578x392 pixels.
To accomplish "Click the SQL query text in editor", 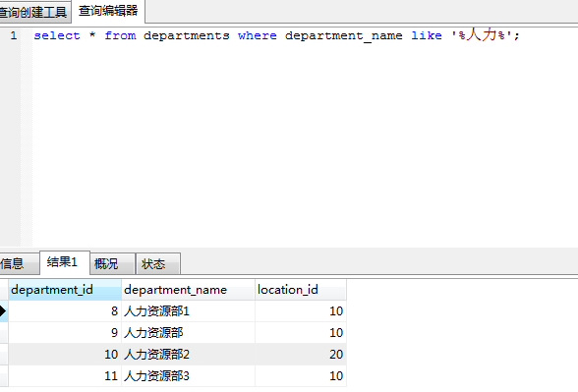I will [x=276, y=35].
